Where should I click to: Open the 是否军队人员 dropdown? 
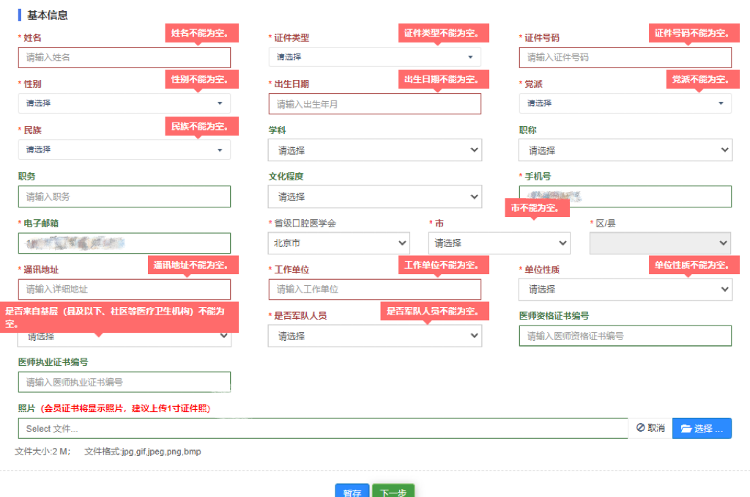click(374, 336)
